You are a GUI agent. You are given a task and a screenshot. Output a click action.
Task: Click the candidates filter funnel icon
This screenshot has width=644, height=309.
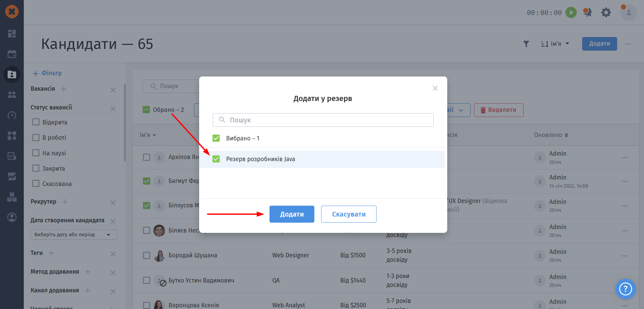click(x=526, y=44)
